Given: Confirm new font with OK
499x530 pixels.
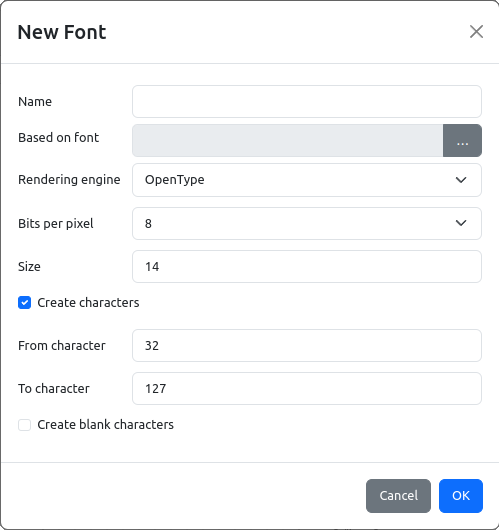Looking at the screenshot, I should 461,496.
